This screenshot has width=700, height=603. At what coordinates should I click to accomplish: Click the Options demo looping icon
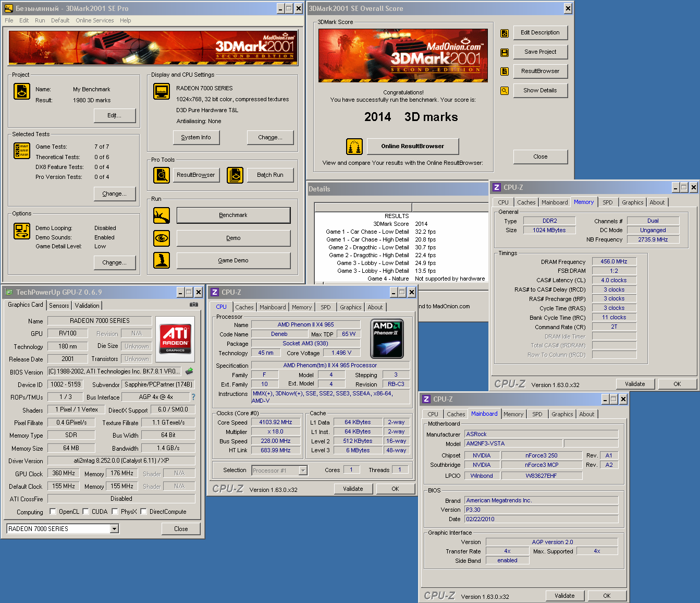tap(22, 231)
